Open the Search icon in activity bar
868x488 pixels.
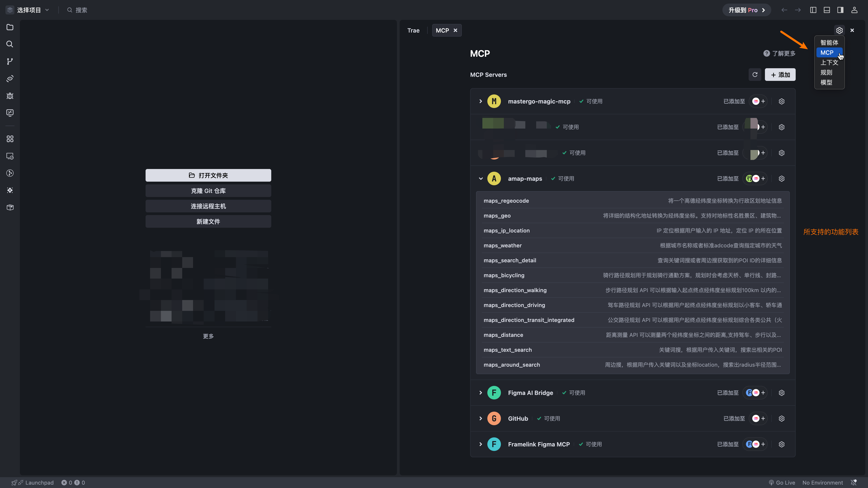coord(10,44)
